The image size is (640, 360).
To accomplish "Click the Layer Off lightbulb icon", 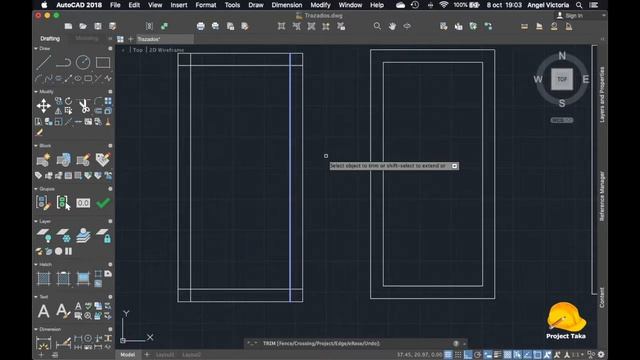I will click(x=44, y=236).
